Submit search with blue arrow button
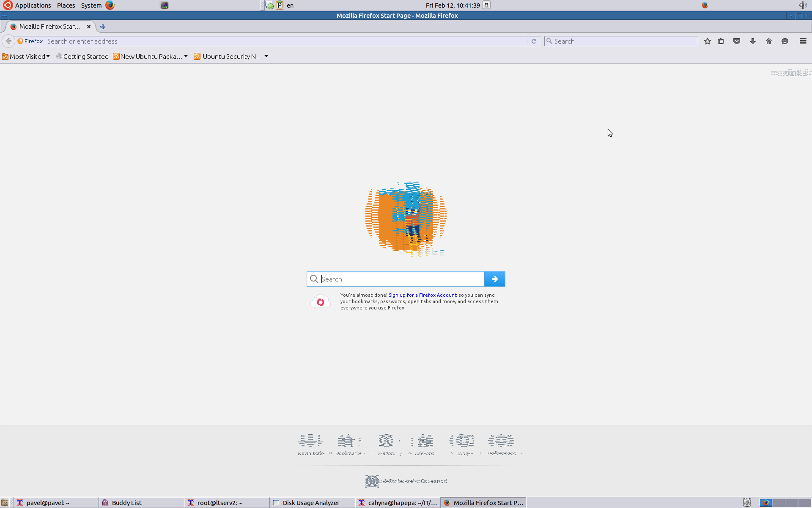 pyautogui.click(x=494, y=279)
